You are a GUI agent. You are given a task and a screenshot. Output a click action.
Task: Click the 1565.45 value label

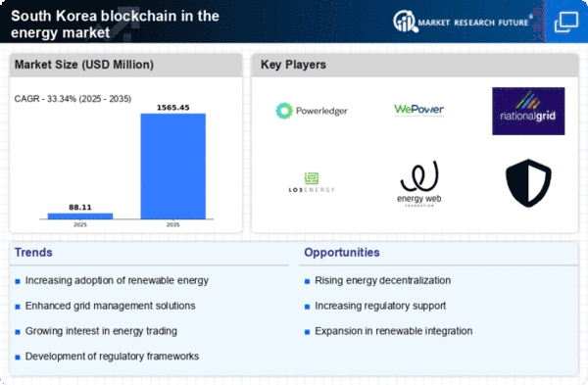point(172,108)
